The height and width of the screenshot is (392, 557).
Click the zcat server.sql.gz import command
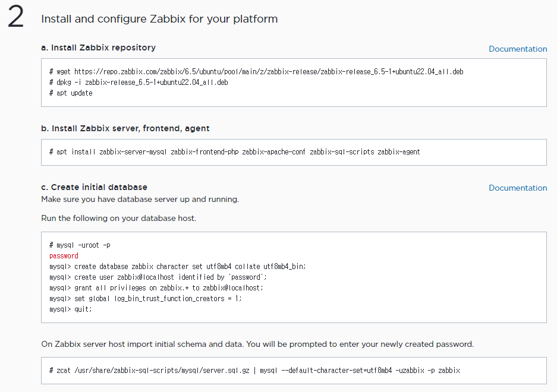click(x=254, y=370)
